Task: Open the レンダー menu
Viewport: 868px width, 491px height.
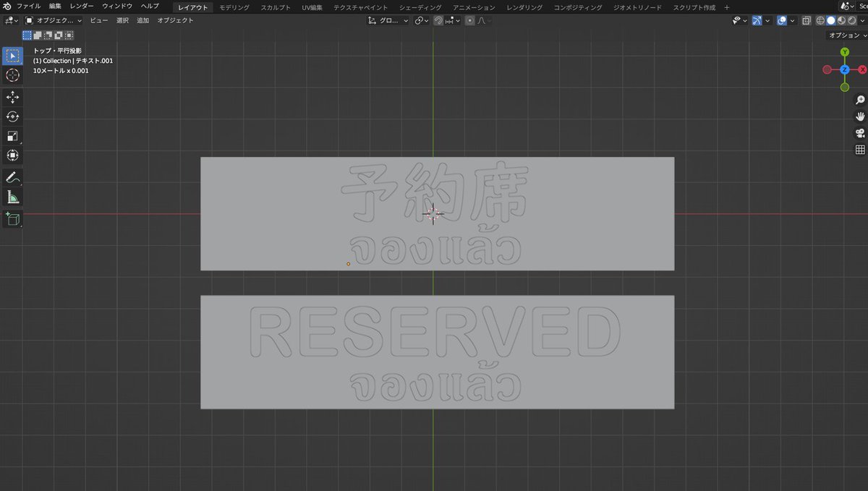Action: pos(82,6)
